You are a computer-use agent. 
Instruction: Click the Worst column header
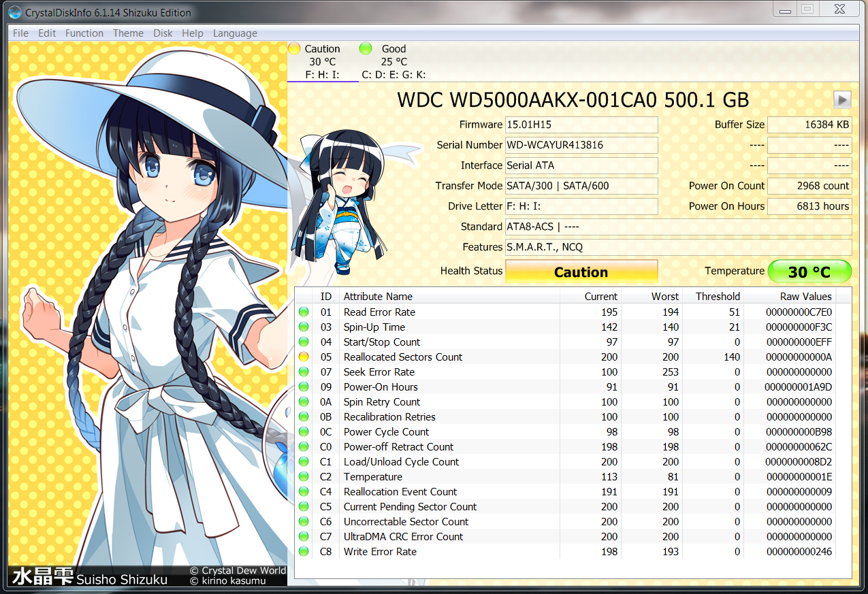[x=653, y=296]
